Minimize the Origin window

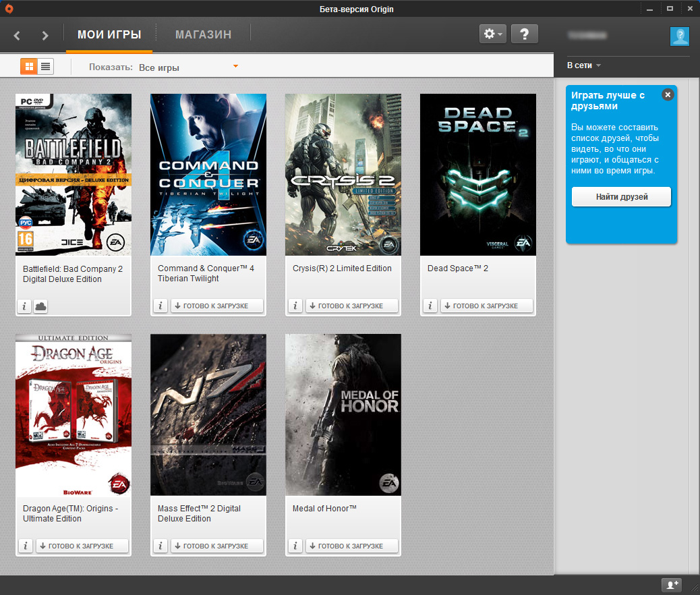pos(649,9)
